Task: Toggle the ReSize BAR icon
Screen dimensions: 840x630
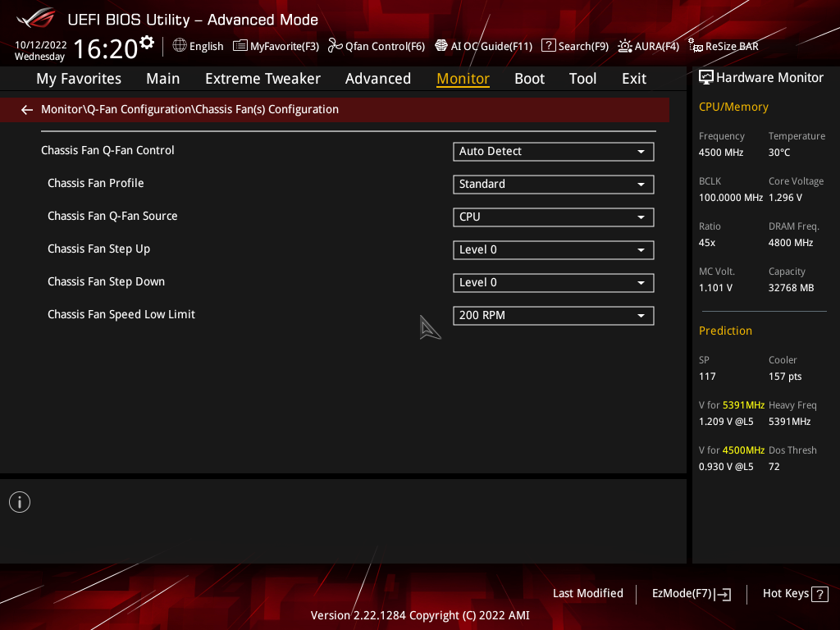Action: (x=696, y=46)
